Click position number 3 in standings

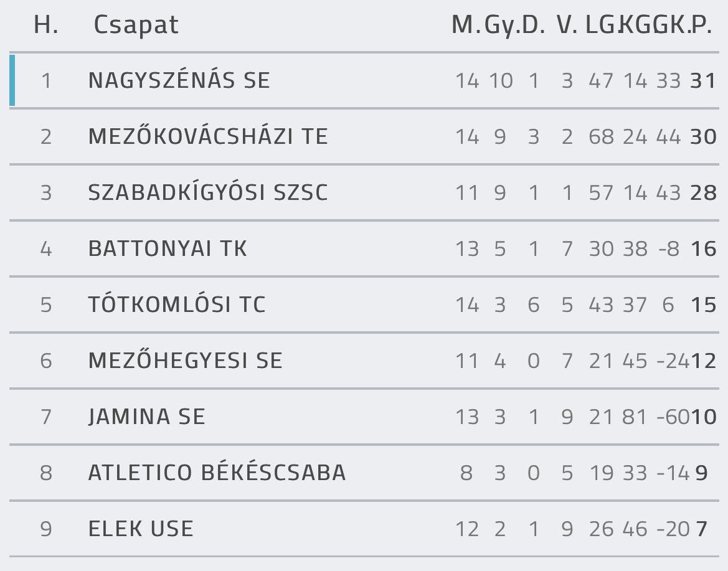click(46, 192)
